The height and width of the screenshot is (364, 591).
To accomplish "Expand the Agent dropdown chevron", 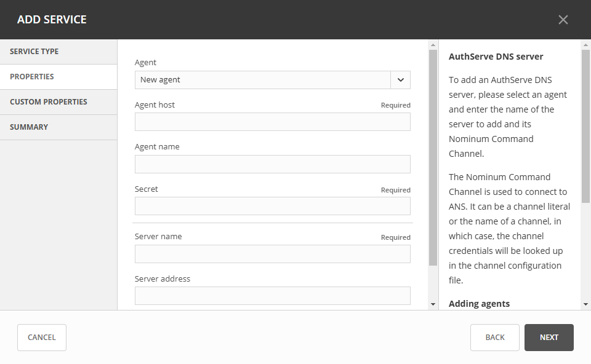I will pyautogui.click(x=400, y=80).
